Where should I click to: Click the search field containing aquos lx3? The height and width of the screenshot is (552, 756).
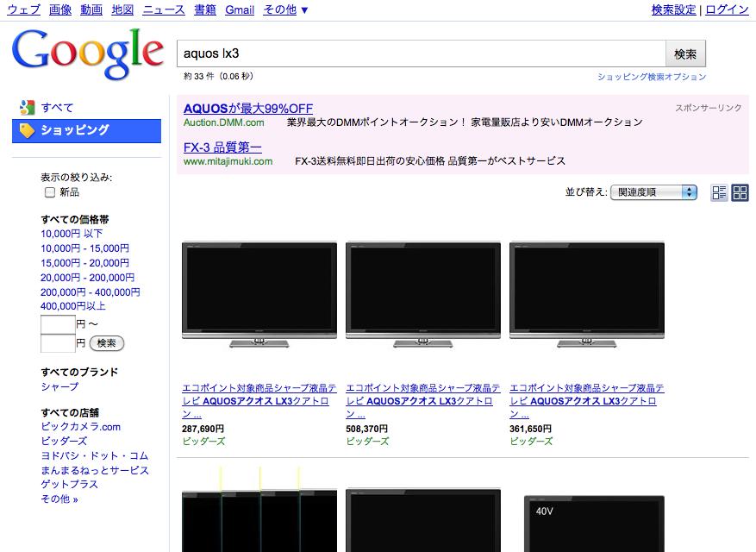pyautogui.click(x=421, y=53)
